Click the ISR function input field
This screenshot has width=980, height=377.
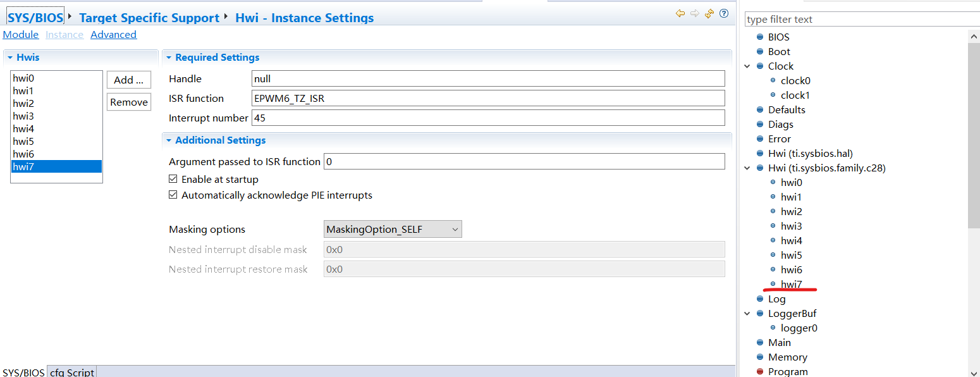(x=488, y=99)
